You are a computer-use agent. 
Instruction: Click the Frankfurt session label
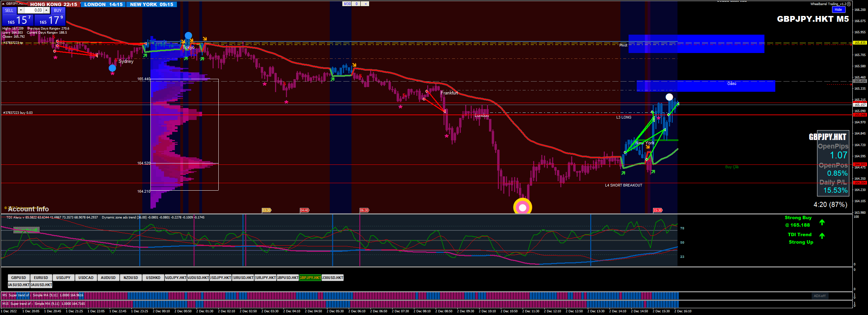click(x=449, y=93)
